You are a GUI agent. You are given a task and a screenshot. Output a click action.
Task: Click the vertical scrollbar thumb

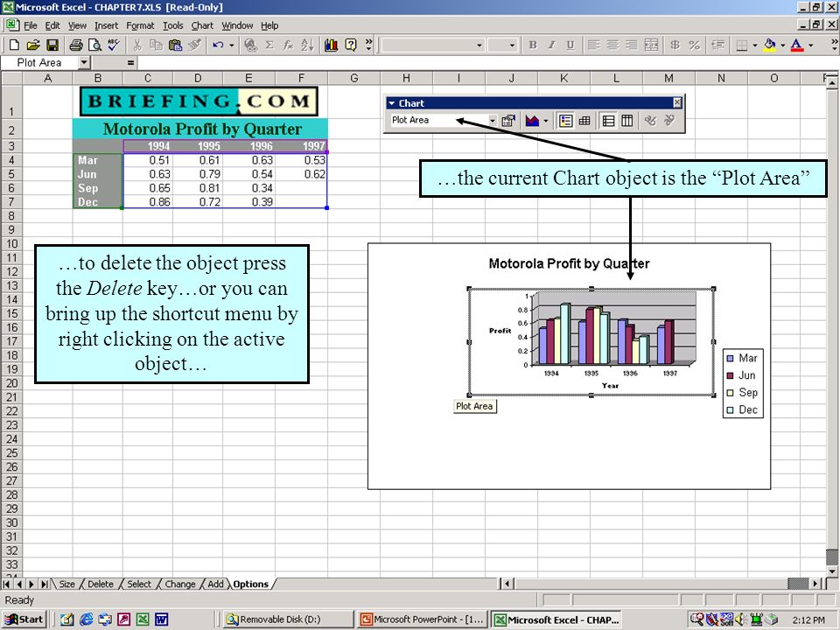point(832,557)
